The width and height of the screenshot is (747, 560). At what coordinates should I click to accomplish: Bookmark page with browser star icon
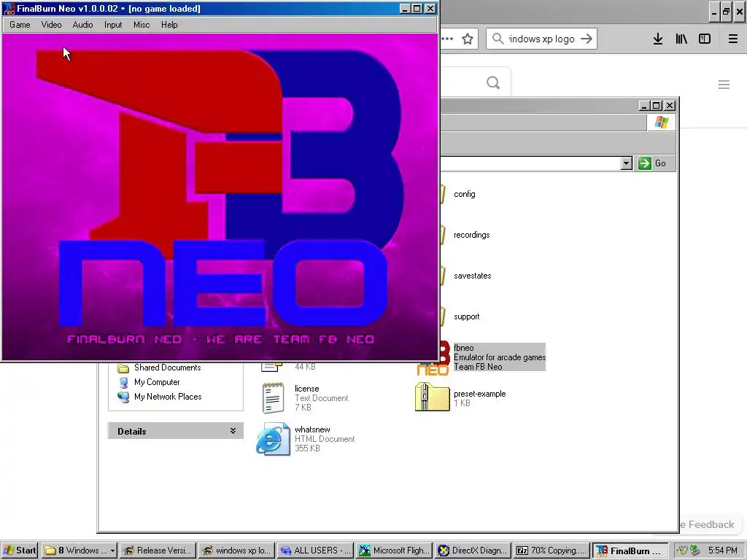468,39
